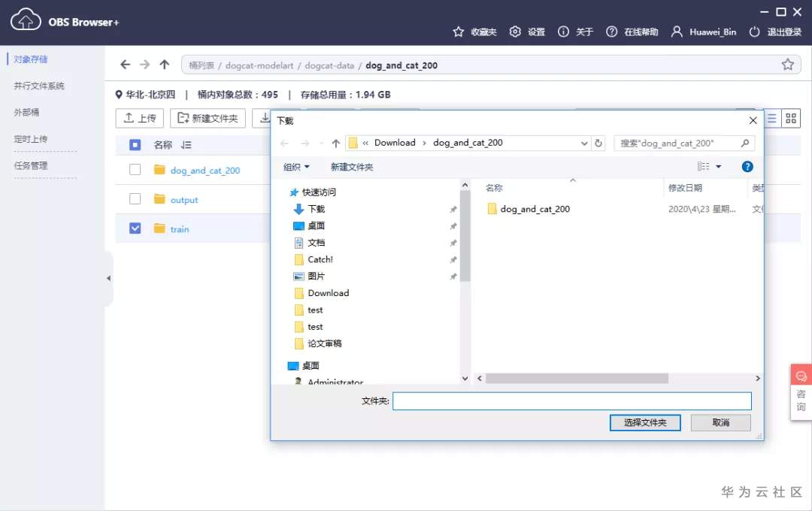Go forward in OBS Browser navigation
This screenshot has width=812, height=511.
point(144,64)
